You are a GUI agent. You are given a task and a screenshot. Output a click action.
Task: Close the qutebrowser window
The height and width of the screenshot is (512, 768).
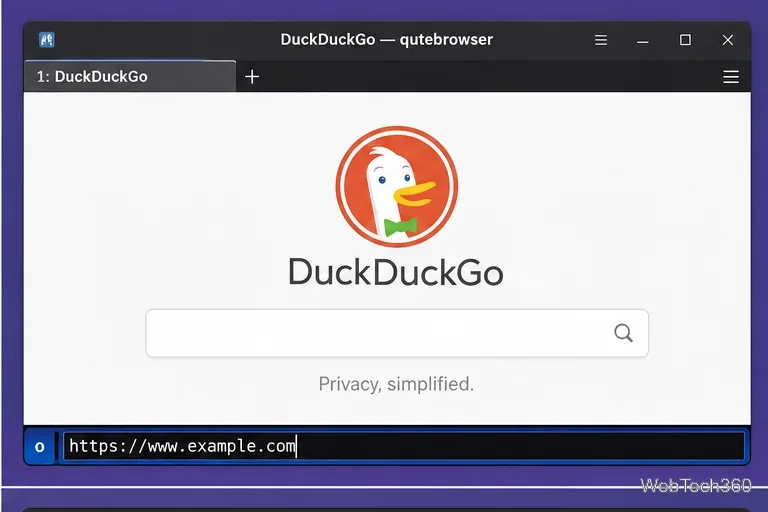pyautogui.click(x=728, y=40)
